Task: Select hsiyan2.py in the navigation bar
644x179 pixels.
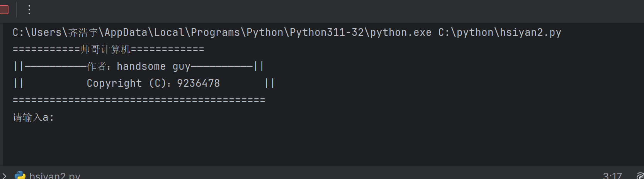Action: (x=55, y=176)
